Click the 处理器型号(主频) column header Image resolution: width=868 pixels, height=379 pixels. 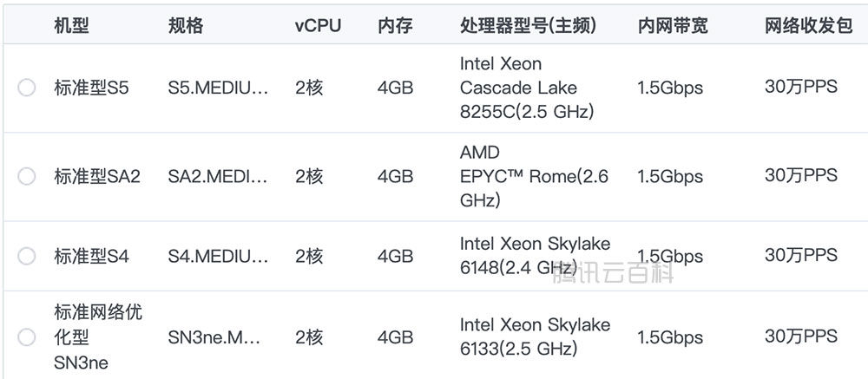click(528, 26)
